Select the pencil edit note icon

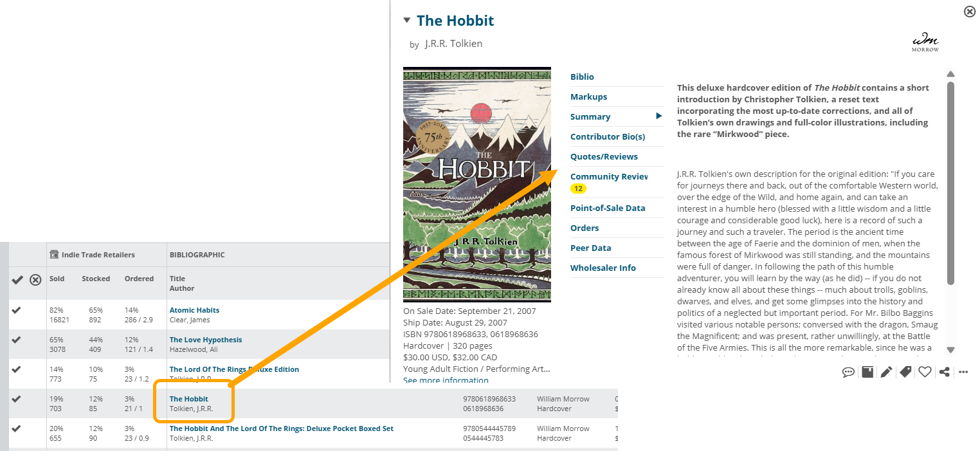point(886,372)
